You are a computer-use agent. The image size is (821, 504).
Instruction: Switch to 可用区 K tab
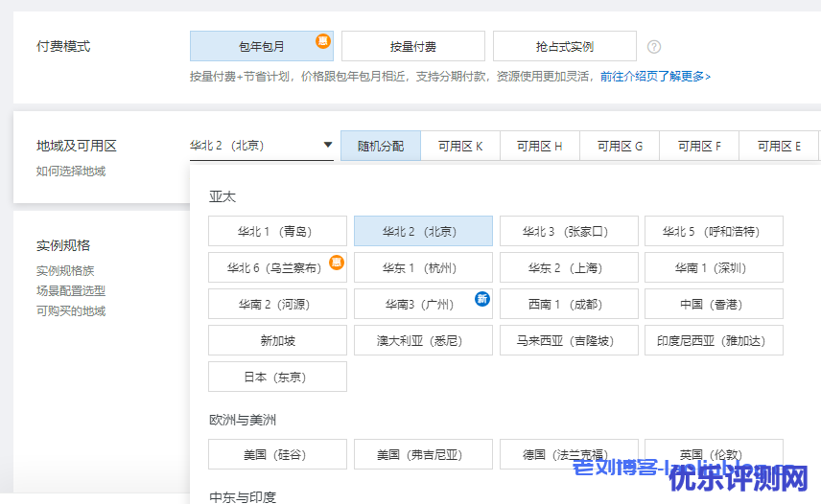460,147
